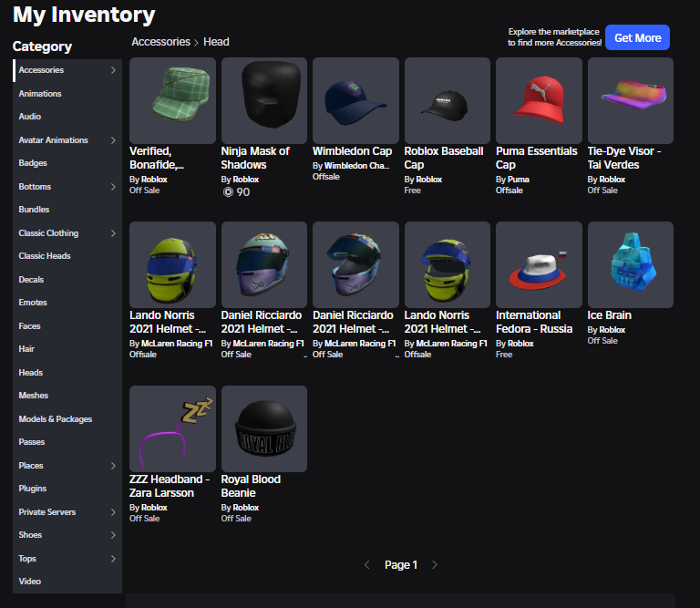Click the Accessories breadcrumb link
Screen dimensions: 700x608
(x=160, y=42)
